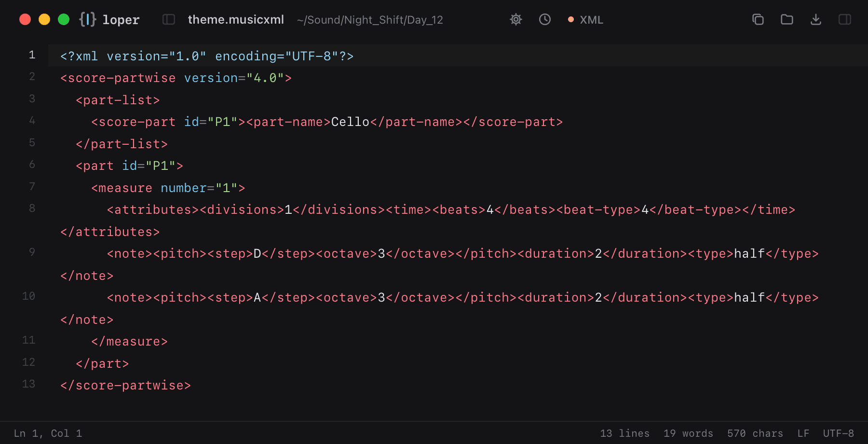Click the ~/Sound/Night_Shift/Day_12 file path
The height and width of the screenshot is (444, 868).
click(x=370, y=20)
